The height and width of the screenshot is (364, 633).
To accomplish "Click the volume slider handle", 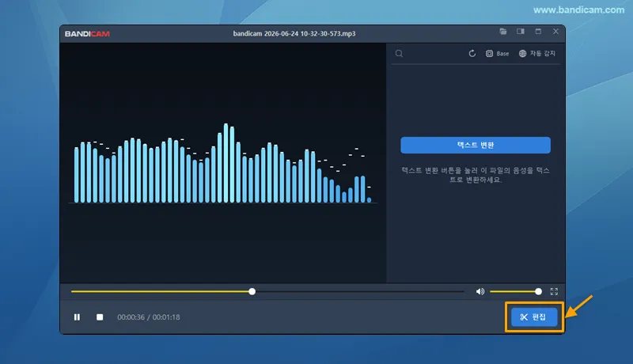I will (538, 291).
